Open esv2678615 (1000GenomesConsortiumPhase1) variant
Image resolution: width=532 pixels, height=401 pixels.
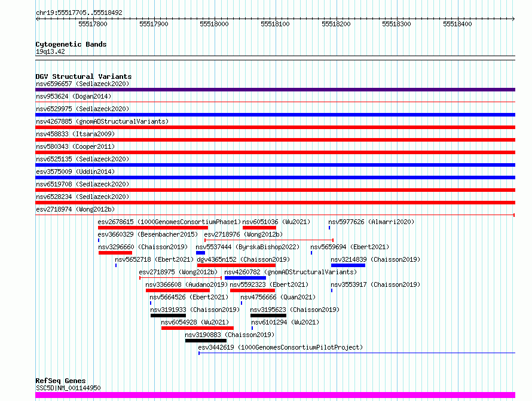tap(169, 222)
